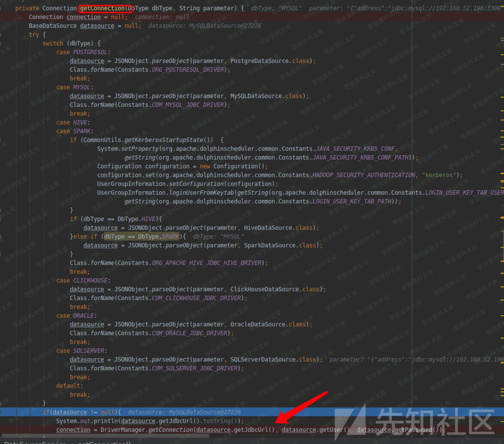Click the getConnection() breadcrumb at bottom
The image size is (504, 444).
click(x=104, y=443)
